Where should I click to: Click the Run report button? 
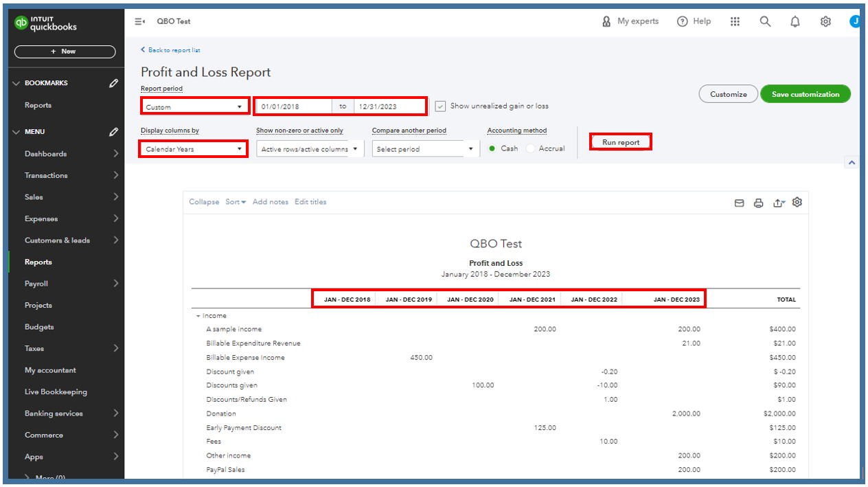(x=621, y=142)
